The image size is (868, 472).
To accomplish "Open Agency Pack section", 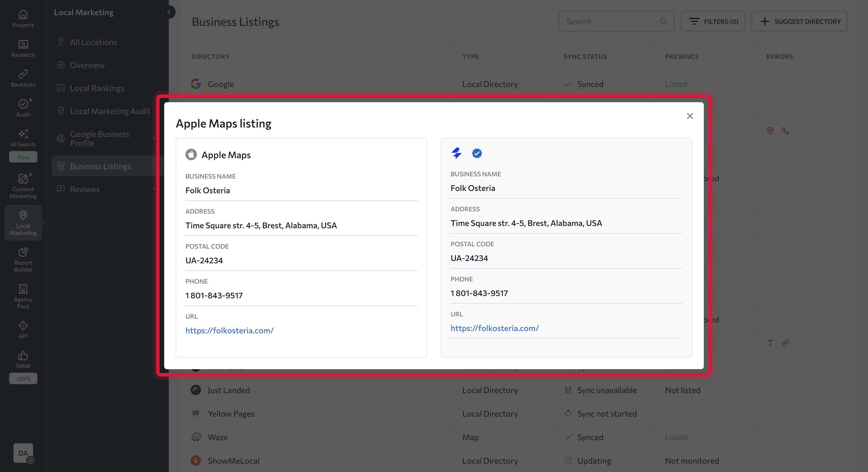I will [x=23, y=296].
